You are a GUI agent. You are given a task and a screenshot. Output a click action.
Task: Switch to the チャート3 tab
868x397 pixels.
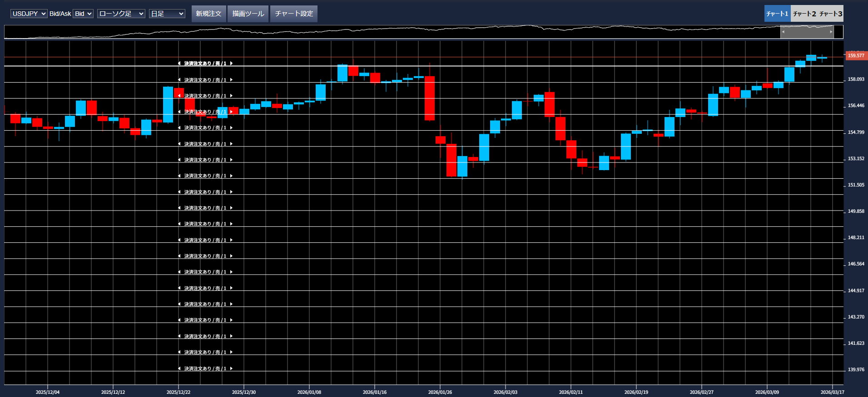pos(831,14)
